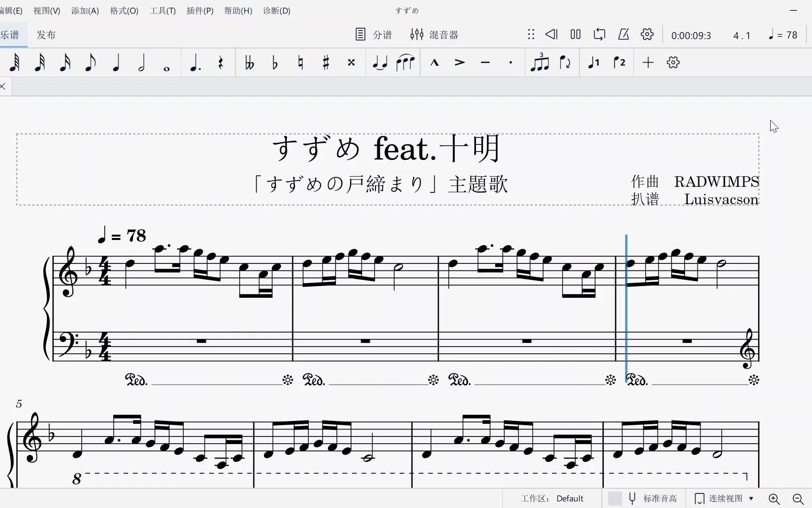Switch to voice 1
The width and height of the screenshot is (812, 508).
(x=594, y=63)
